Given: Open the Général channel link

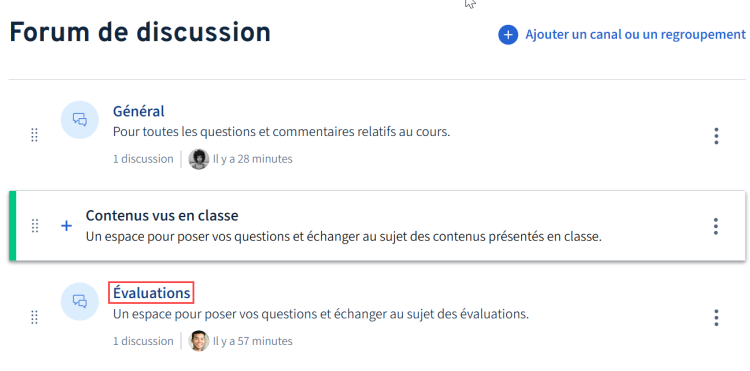Looking at the screenshot, I should pyautogui.click(x=139, y=111).
